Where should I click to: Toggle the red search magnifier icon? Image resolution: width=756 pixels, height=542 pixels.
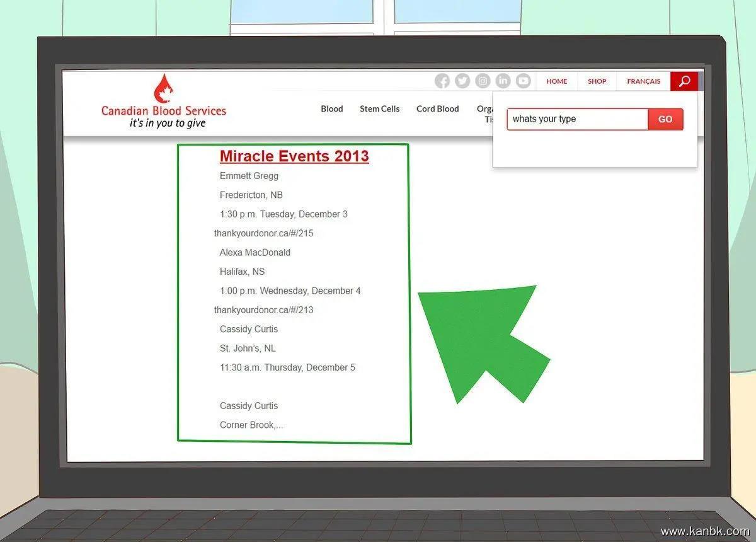click(x=684, y=81)
